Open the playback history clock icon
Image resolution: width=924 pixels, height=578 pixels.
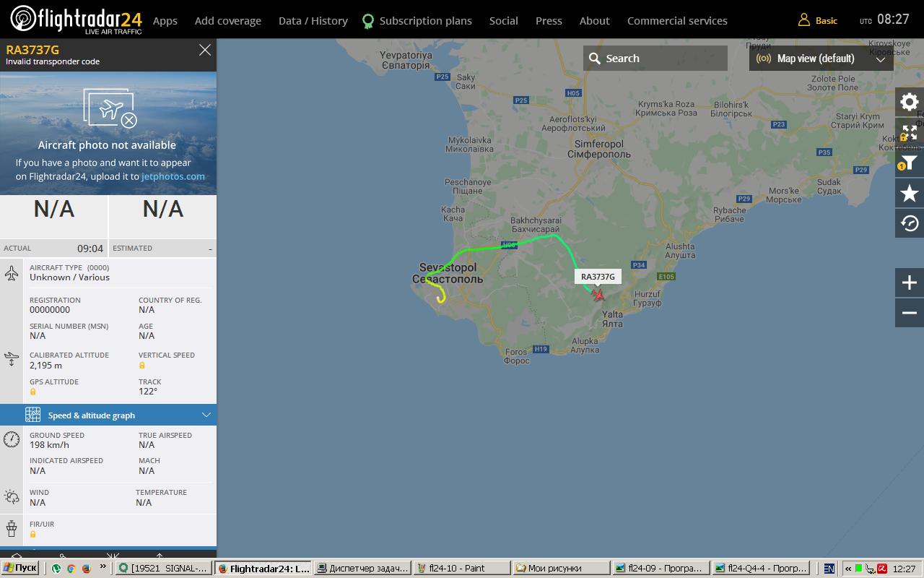[910, 223]
